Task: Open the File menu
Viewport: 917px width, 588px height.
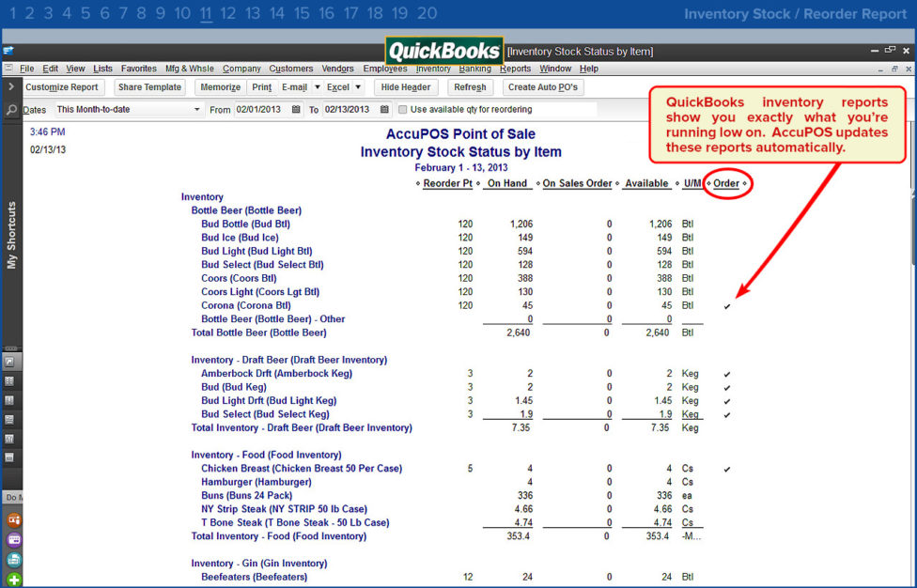Action: click(27, 69)
